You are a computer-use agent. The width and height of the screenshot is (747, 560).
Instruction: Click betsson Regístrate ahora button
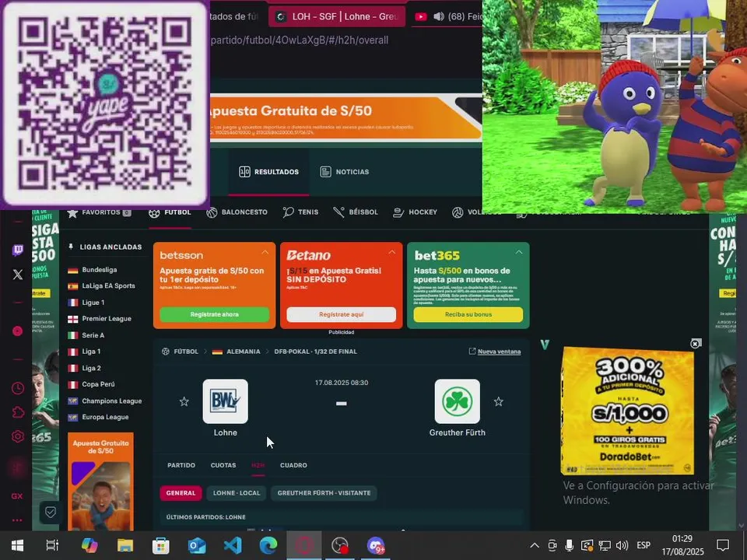(215, 314)
